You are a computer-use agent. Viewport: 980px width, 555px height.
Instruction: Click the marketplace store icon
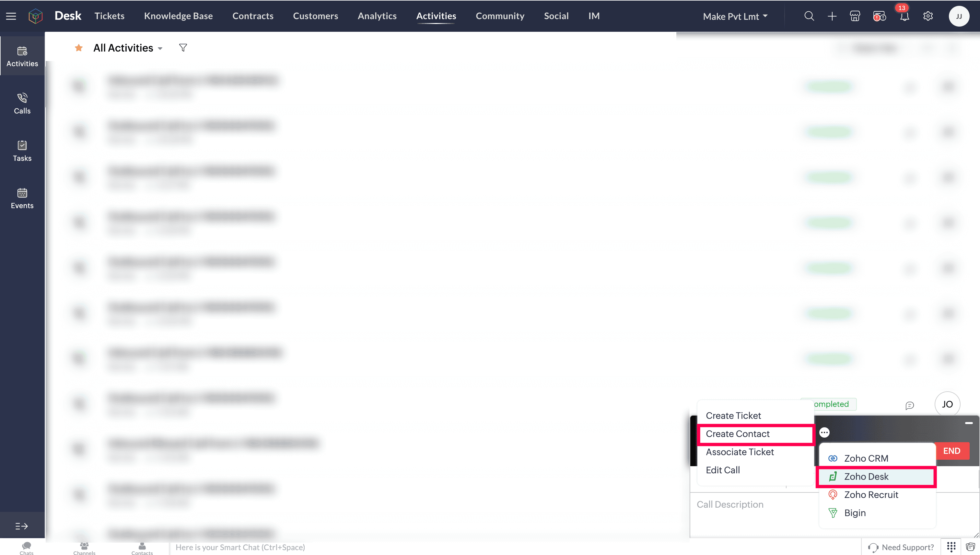tap(855, 16)
